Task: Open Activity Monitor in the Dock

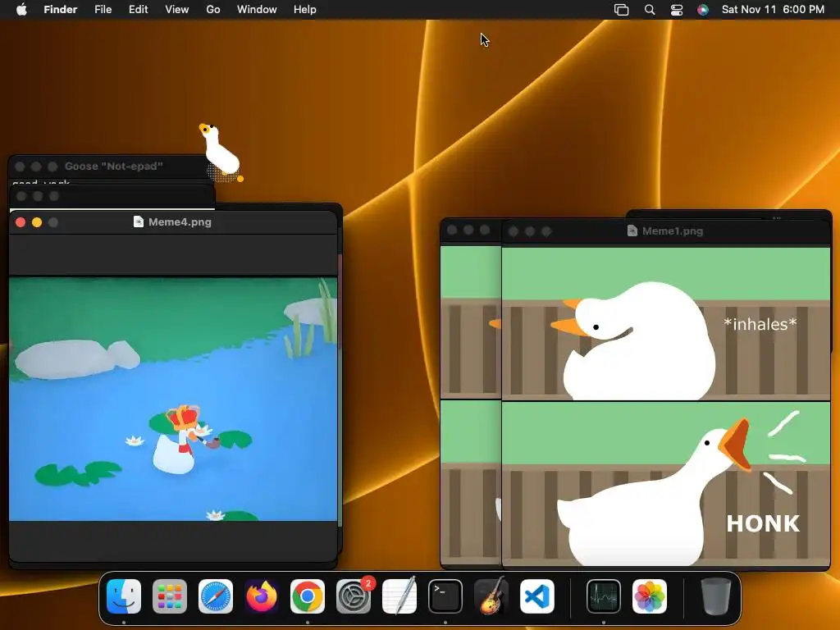Action: click(x=604, y=596)
